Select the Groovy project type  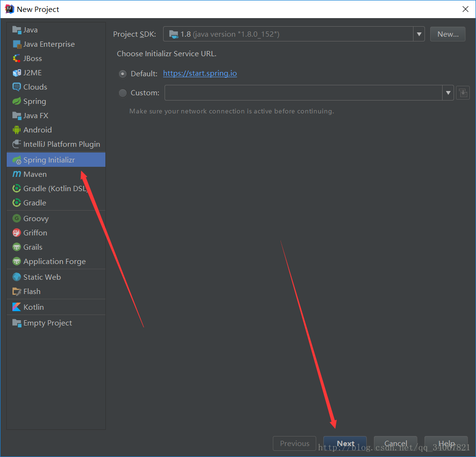tap(56, 218)
